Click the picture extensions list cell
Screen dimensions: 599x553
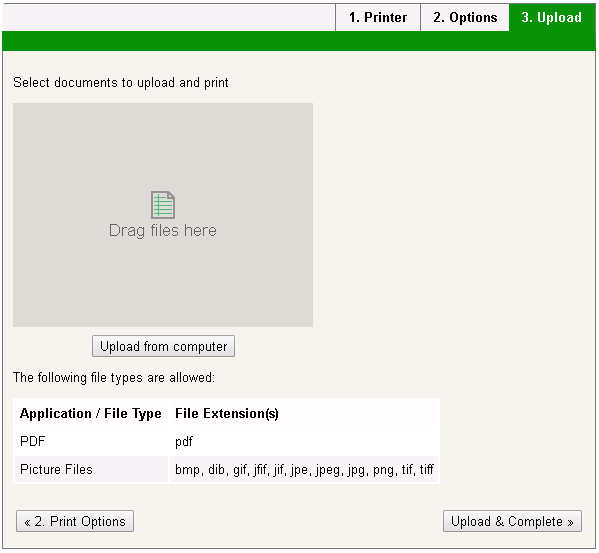click(304, 469)
